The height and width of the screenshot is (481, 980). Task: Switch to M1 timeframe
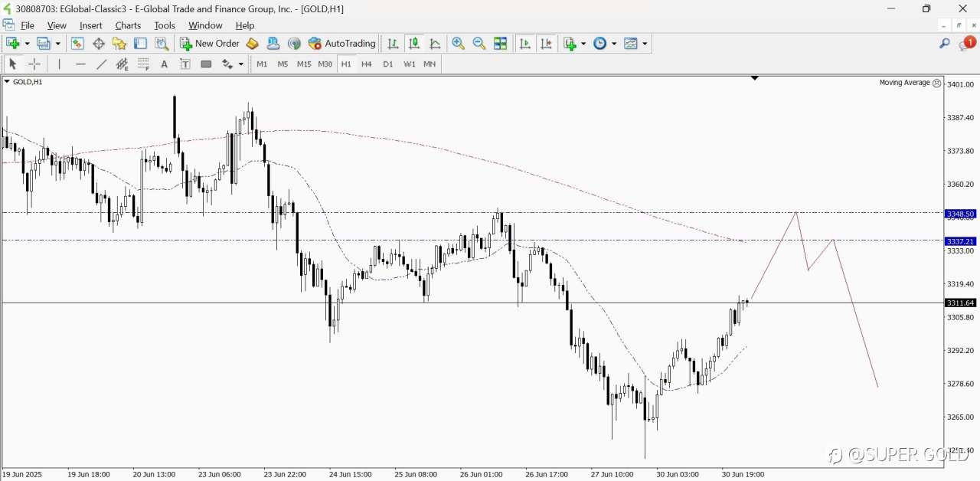pos(262,64)
